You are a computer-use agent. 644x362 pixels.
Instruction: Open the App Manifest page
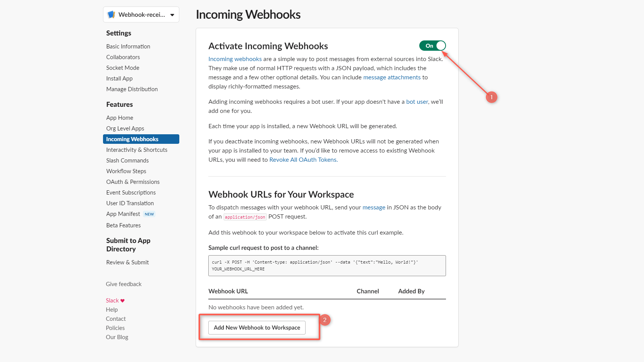(123, 214)
